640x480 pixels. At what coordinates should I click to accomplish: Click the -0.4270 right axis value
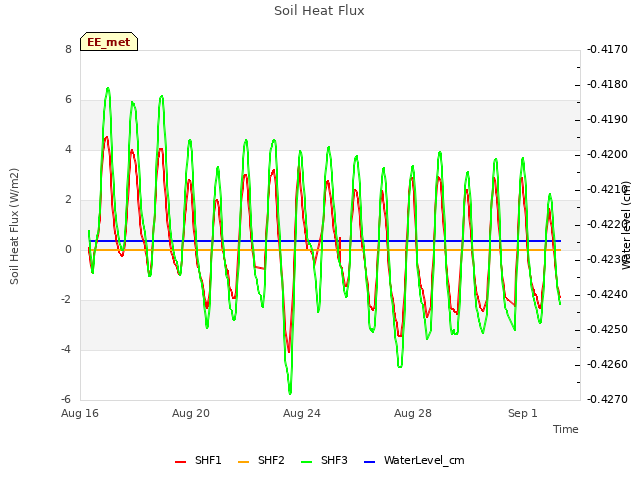pos(607,400)
